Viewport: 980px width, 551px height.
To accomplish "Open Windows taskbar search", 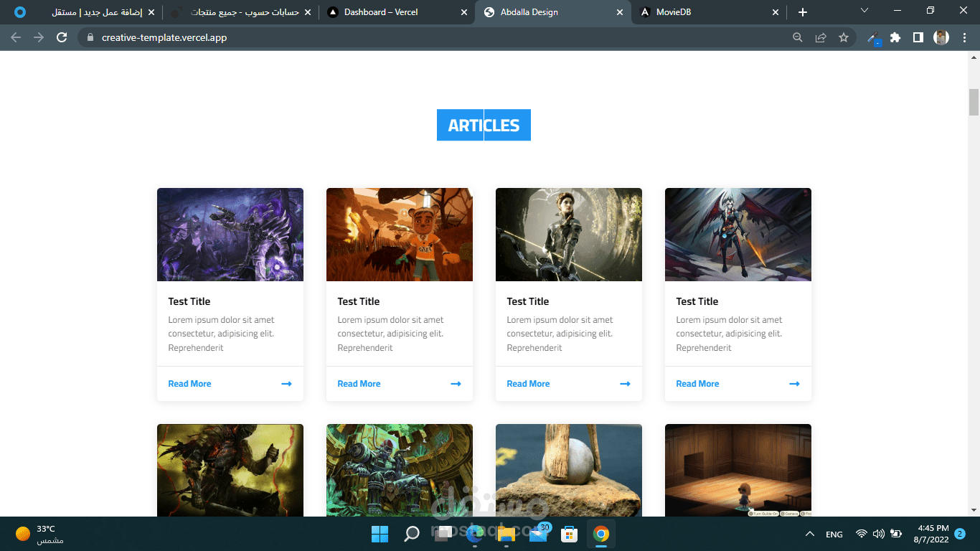I will click(412, 534).
